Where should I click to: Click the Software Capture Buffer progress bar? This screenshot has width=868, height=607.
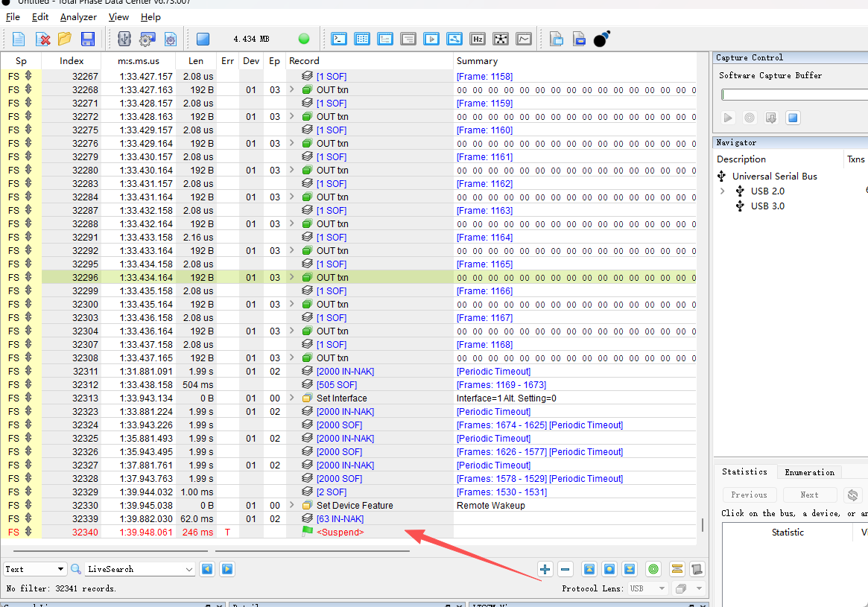click(x=794, y=95)
